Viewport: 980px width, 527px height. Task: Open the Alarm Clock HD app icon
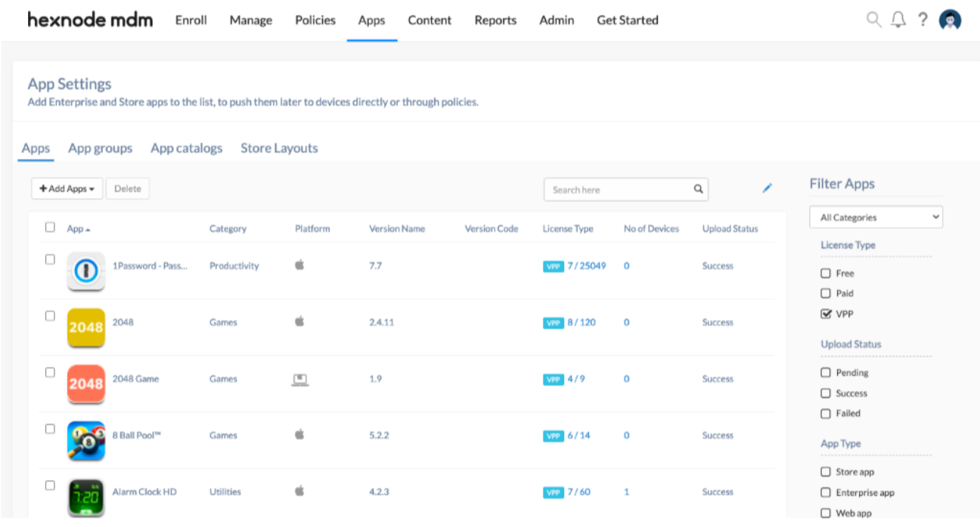pyautogui.click(x=86, y=498)
